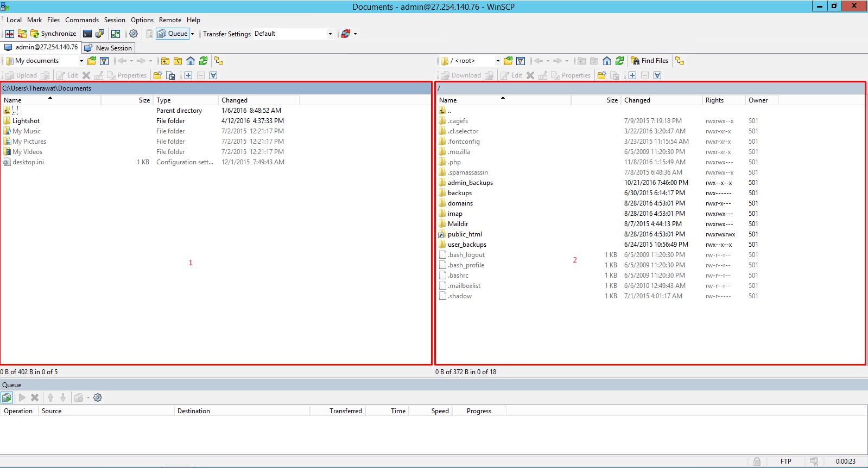Screen dimensions: 868x468
Task: Open the Session menu
Action: pos(115,20)
